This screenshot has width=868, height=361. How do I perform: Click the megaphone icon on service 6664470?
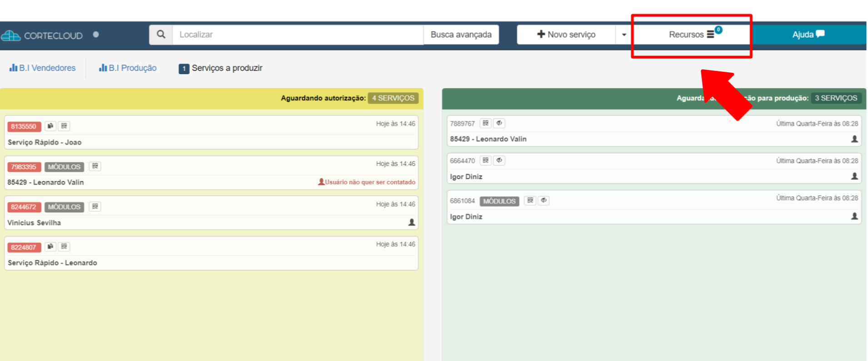point(499,160)
